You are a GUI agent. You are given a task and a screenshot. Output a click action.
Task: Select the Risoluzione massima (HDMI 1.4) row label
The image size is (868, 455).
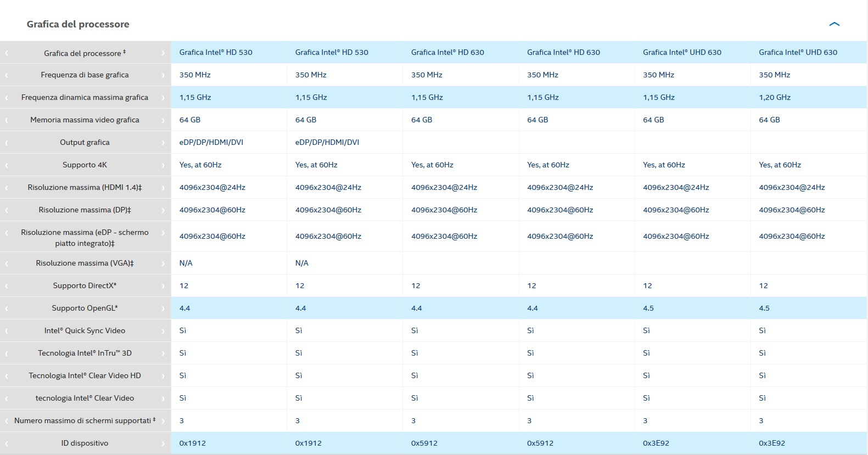pyautogui.click(x=85, y=187)
